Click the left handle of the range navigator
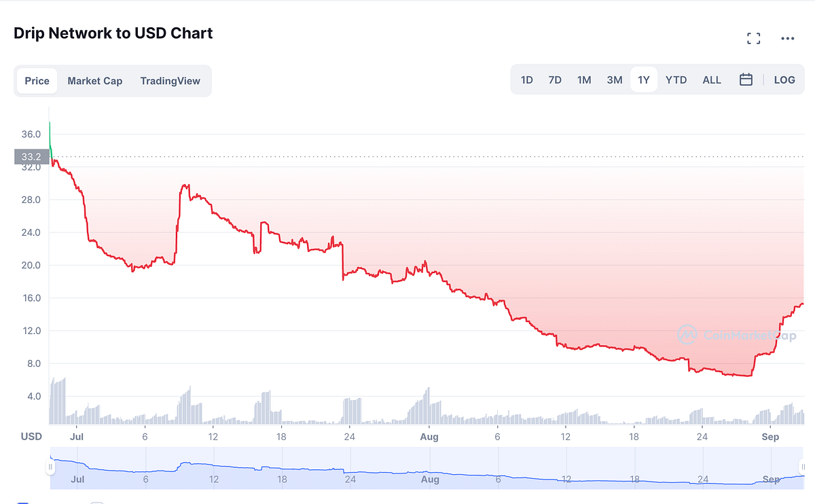Viewport: 815px width, 504px height. coord(51,467)
